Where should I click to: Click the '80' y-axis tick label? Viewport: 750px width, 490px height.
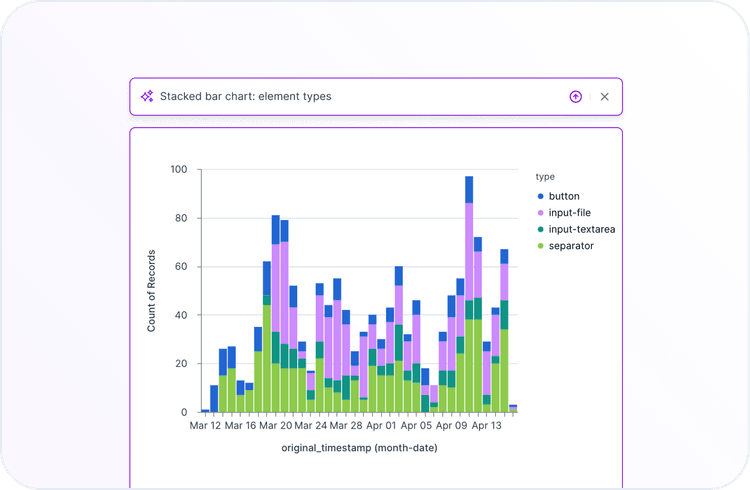[181, 218]
